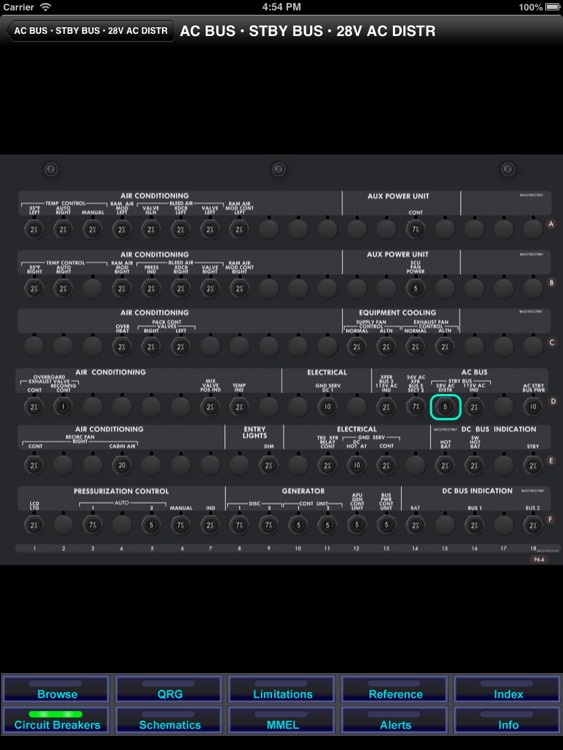563x750 pixels.
Task: Go back via AC BUS back button
Action: click(x=89, y=31)
